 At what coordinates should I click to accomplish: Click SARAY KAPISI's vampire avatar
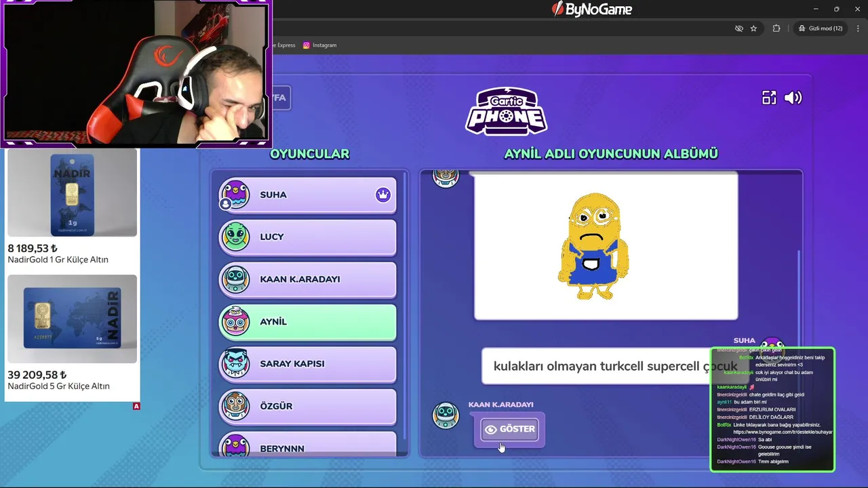(x=235, y=364)
